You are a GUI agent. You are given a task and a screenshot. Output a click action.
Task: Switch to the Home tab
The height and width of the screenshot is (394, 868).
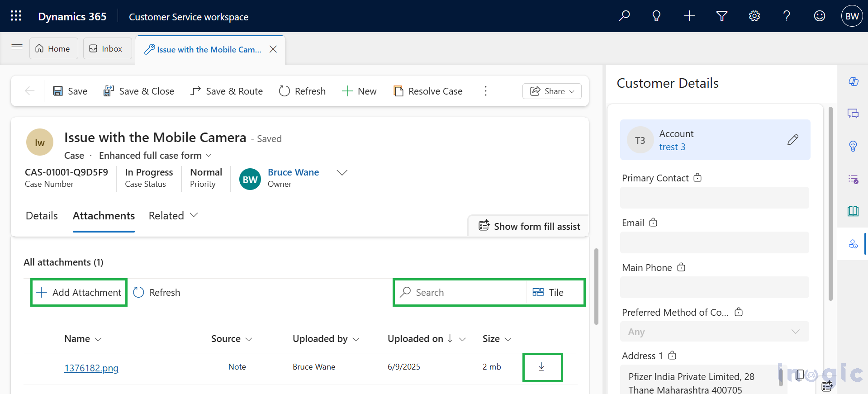point(54,48)
